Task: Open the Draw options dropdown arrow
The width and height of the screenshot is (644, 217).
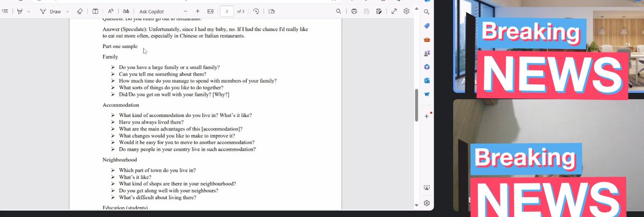Action: (68, 11)
